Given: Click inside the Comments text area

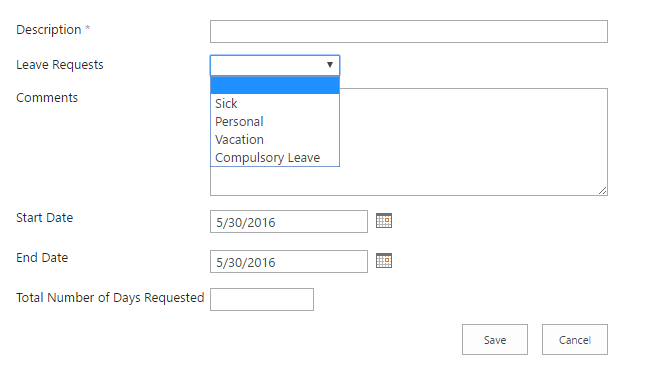Looking at the screenshot, I should (x=473, y=142).
